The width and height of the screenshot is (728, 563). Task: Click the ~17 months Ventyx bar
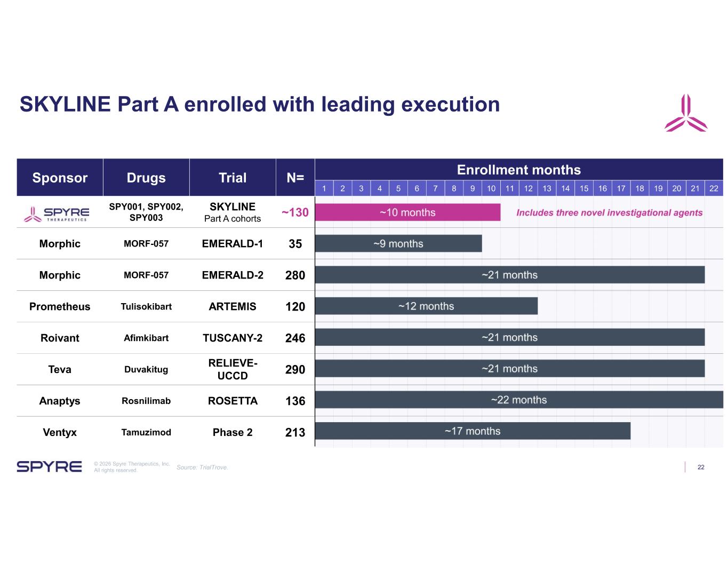click(473, 431)
